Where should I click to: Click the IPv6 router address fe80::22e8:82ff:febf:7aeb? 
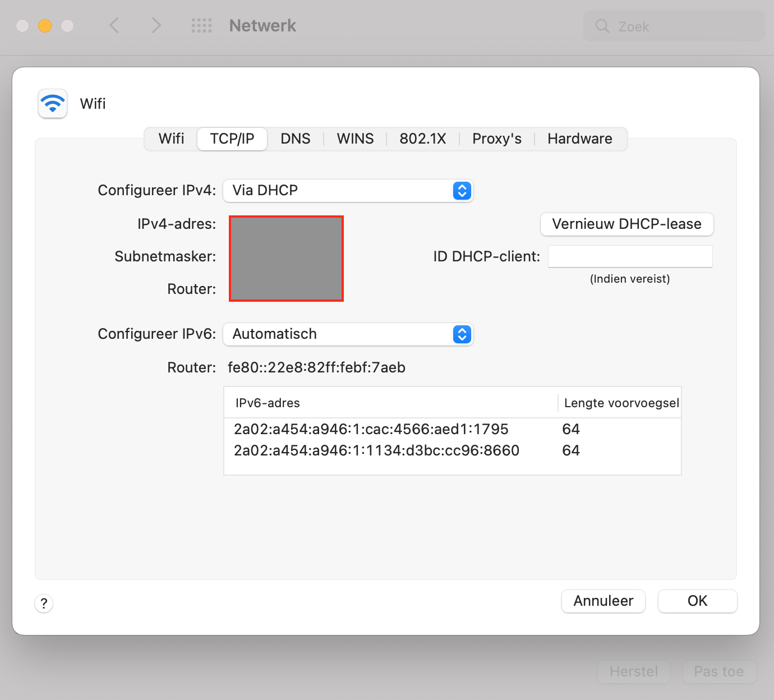coord(316,367)
